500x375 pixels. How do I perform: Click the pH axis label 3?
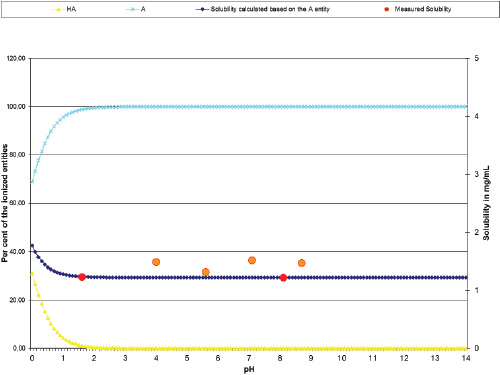(125, 358)
